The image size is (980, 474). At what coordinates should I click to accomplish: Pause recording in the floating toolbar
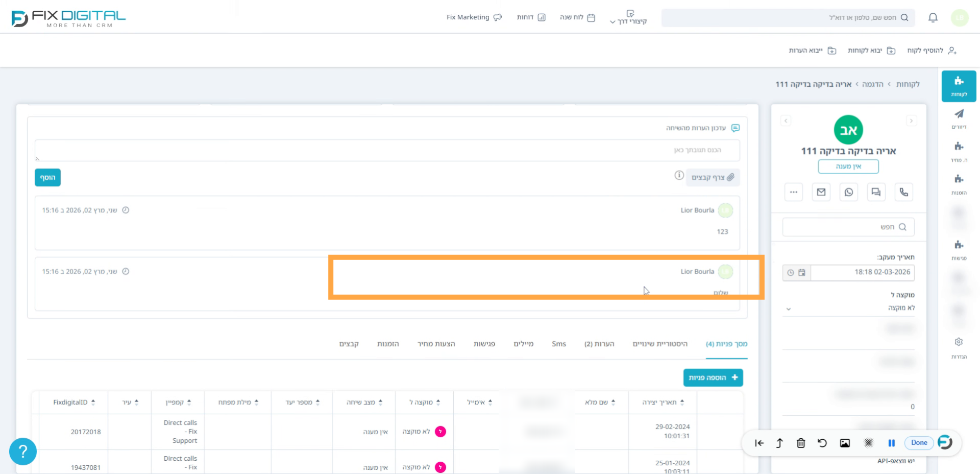(891, 443)
